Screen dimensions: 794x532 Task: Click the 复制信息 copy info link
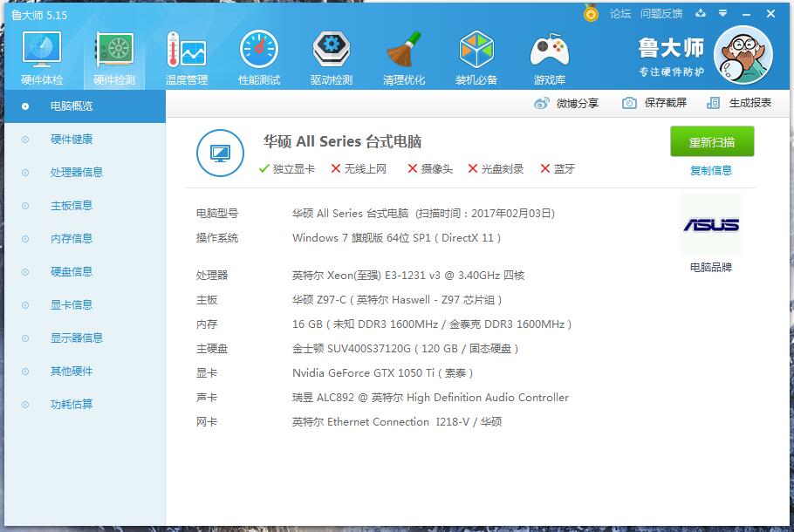point(711,171)
